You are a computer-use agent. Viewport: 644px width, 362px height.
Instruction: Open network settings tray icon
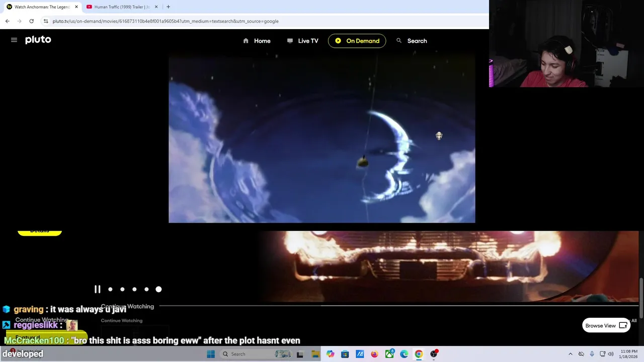602,354
